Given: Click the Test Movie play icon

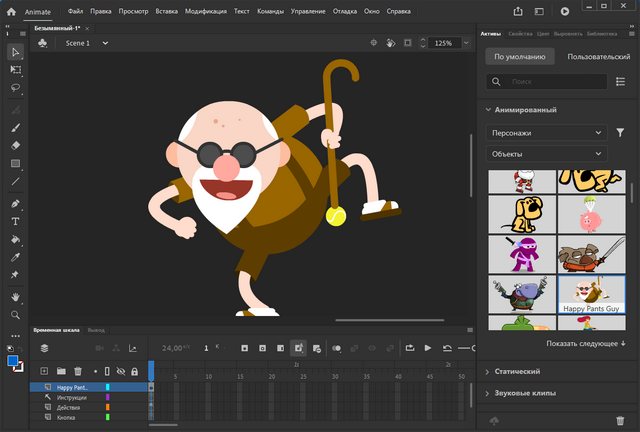Looking at the screenshot, I should [565, 11].
